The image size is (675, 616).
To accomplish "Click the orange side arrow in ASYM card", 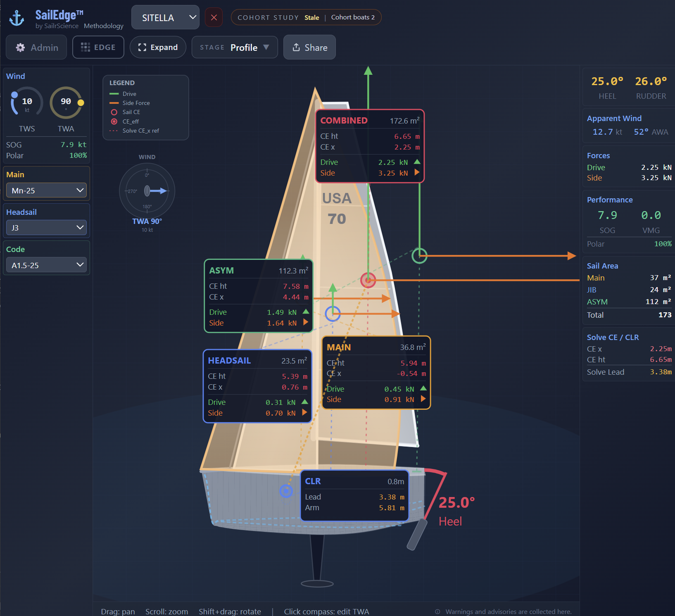I will click(x=306, y=322).
